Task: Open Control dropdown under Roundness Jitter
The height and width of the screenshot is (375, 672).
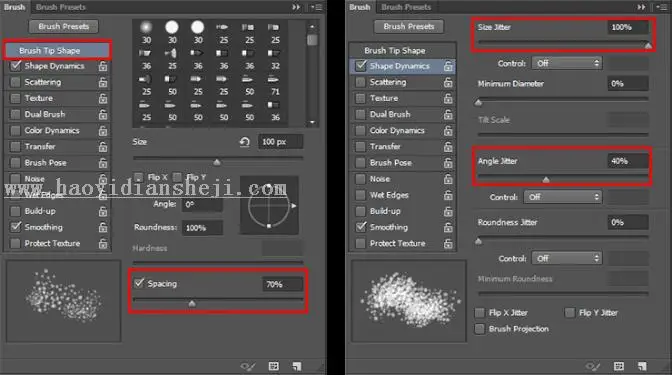Action: point(567,258)
